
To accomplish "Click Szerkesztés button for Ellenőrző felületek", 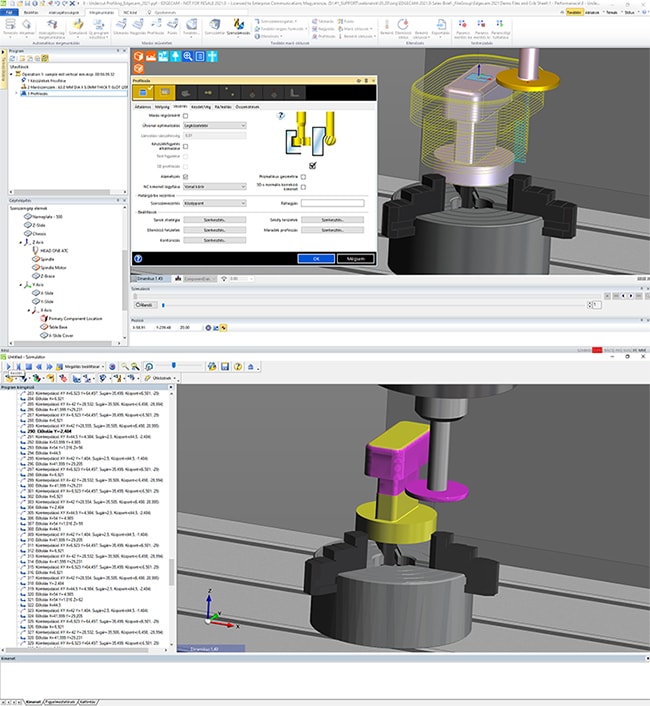I will [215, 230].
